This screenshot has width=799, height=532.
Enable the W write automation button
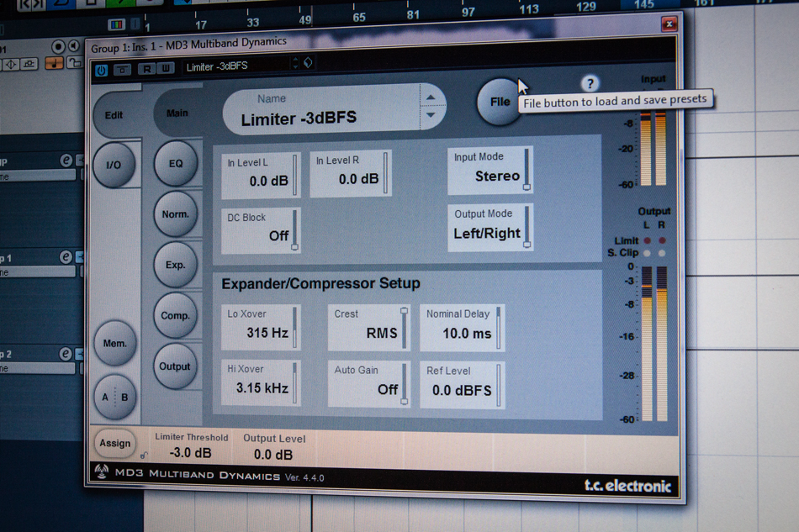(x=166, y=68)
